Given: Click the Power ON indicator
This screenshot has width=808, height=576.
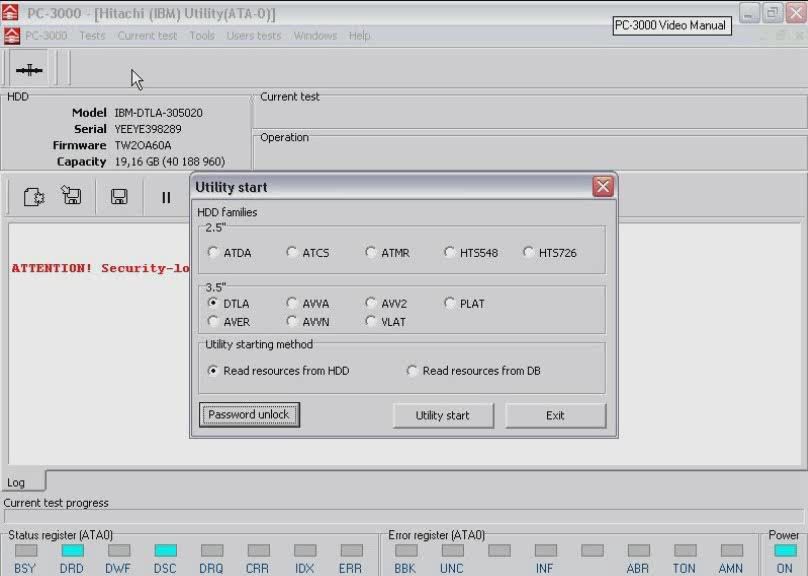Looking at the screenshot, I should pos(785,551).
